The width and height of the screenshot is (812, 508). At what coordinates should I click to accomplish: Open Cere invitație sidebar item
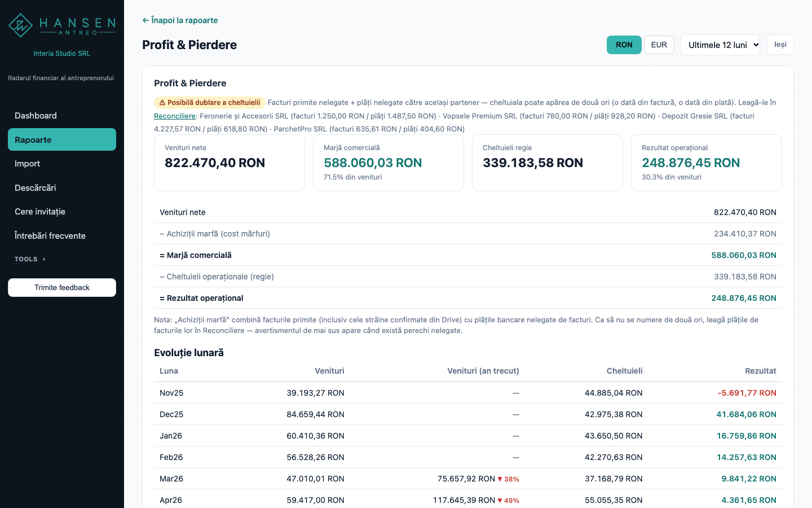(62, 212)
